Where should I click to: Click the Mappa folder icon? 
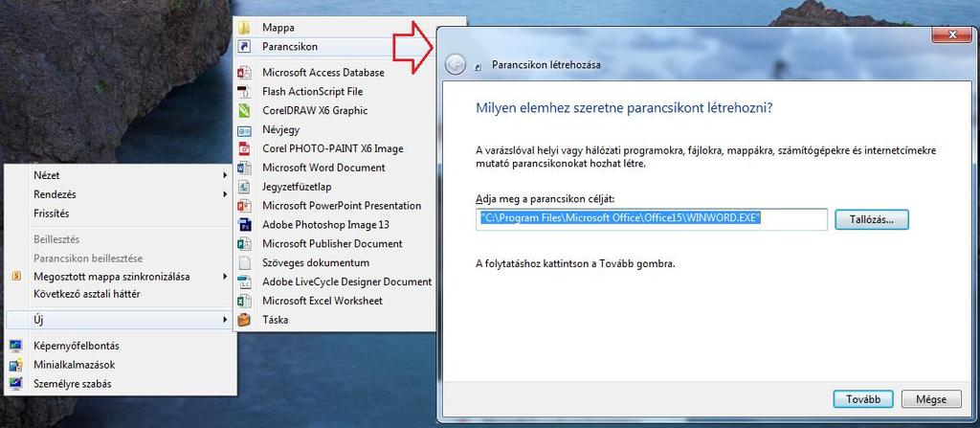[x=244, y=28]
